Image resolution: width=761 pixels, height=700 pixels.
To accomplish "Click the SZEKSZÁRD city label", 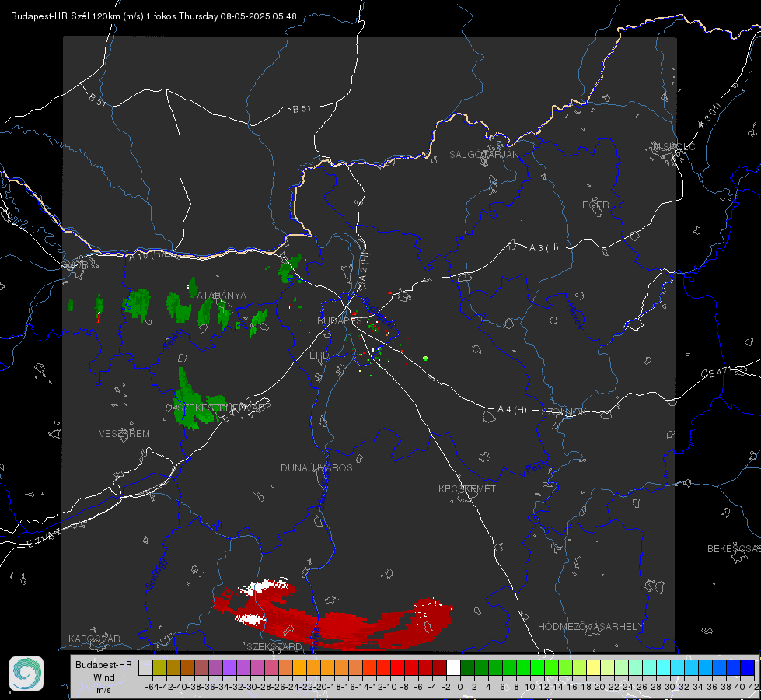I will pyautogui.click(x=274, y=646).
